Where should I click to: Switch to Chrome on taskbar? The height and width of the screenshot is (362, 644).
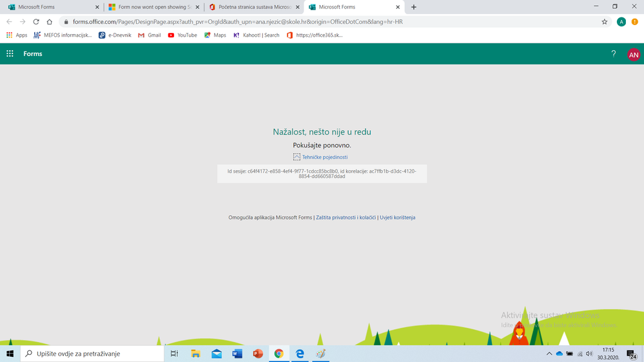[x=279, y=354]
